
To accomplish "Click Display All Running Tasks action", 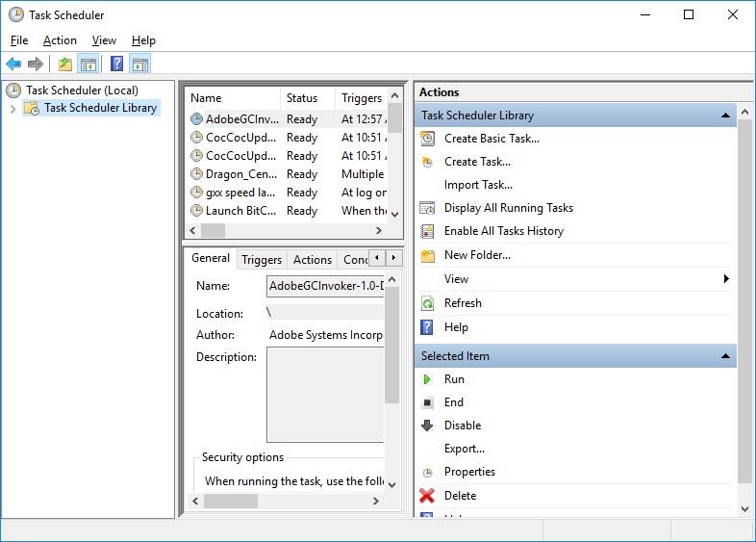I will (509, 208).
